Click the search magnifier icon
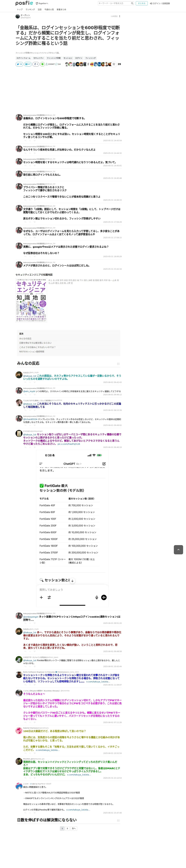This screenshot has width=186, height=868. coord(132,3)
